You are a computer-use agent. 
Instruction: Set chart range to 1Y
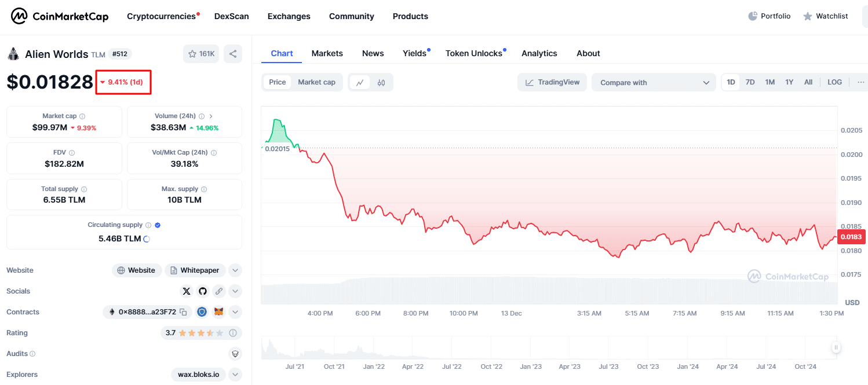[x=789, y=82]
